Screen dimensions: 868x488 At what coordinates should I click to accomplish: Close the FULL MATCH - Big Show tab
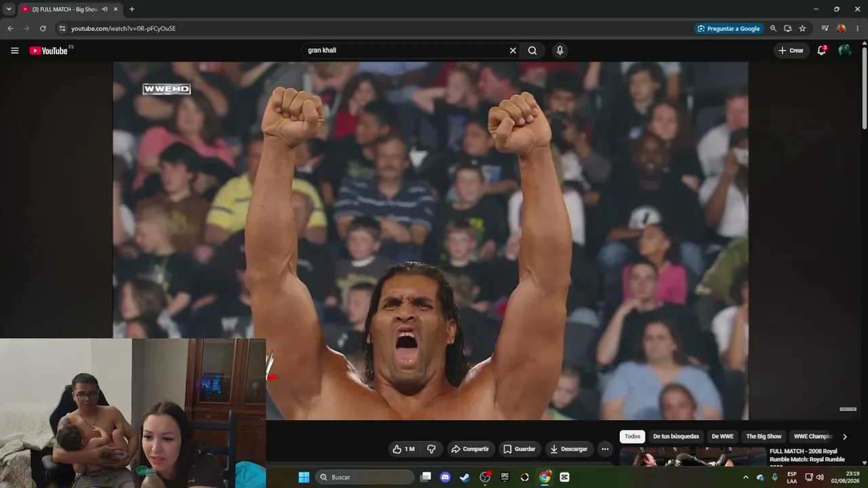coord(116,9)
